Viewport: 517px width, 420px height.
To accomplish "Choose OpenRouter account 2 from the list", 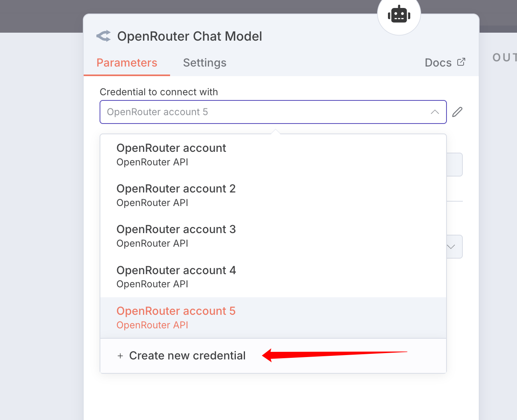I will 176,195.
